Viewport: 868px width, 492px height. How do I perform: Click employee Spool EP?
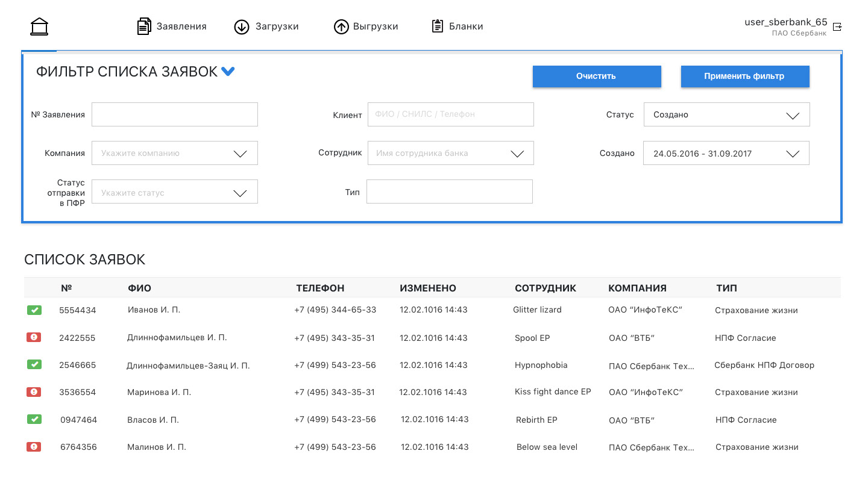point(532,338)
